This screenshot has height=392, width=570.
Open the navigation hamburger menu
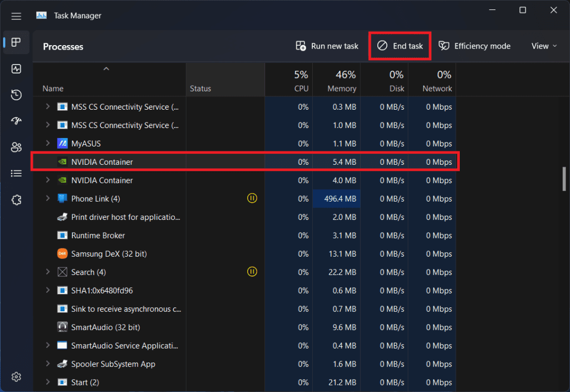[16, 16]
